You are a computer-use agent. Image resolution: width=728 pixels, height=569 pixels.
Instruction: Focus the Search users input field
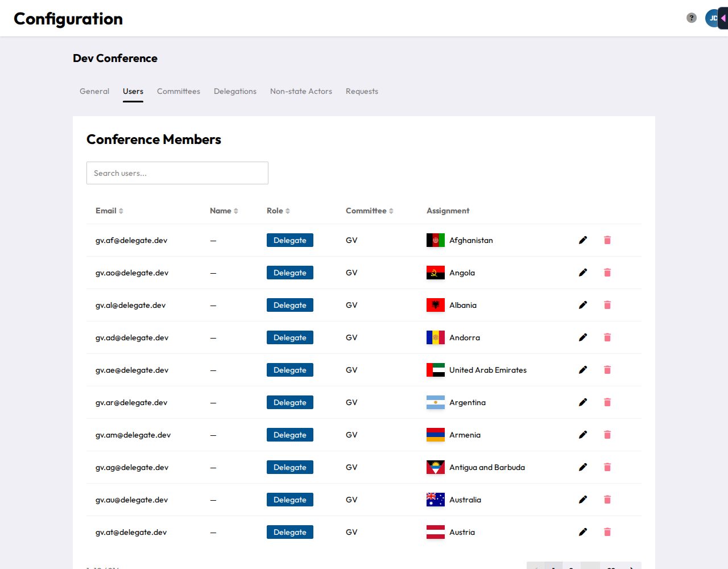[x=177, y=173]
